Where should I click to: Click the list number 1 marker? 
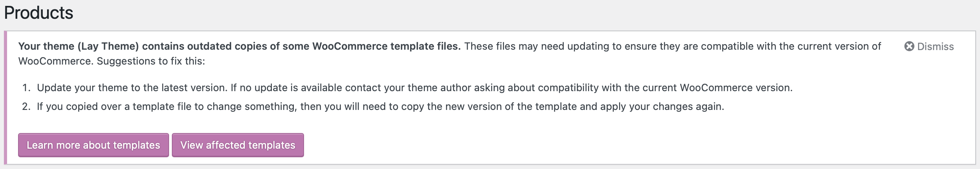pos(26,88)
